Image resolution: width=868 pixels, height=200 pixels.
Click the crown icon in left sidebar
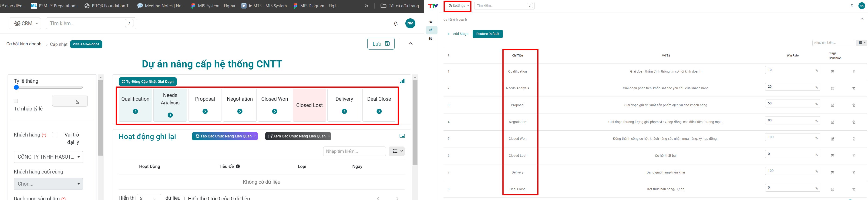431,22
